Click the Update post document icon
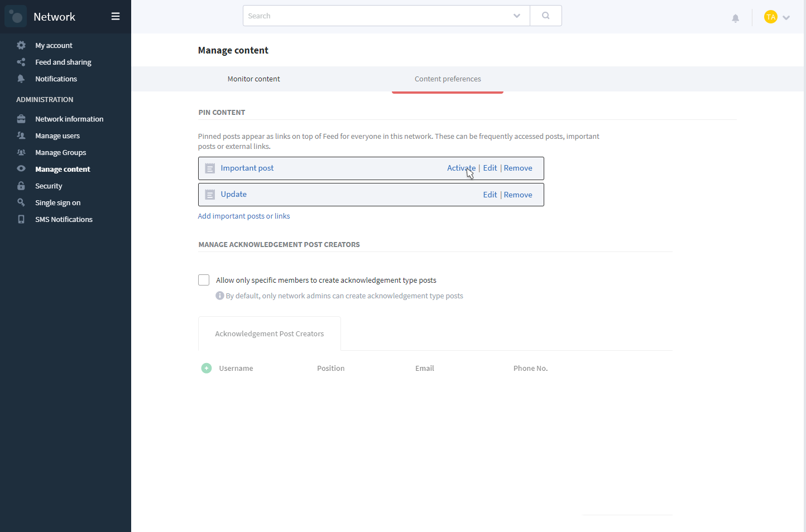806x532 pixels. (x=210, y=195)
